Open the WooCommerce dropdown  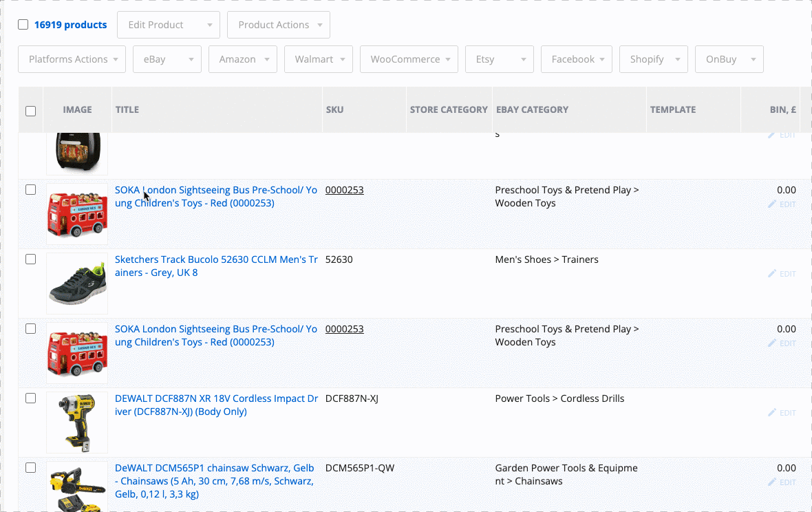[x=409, y=59]
